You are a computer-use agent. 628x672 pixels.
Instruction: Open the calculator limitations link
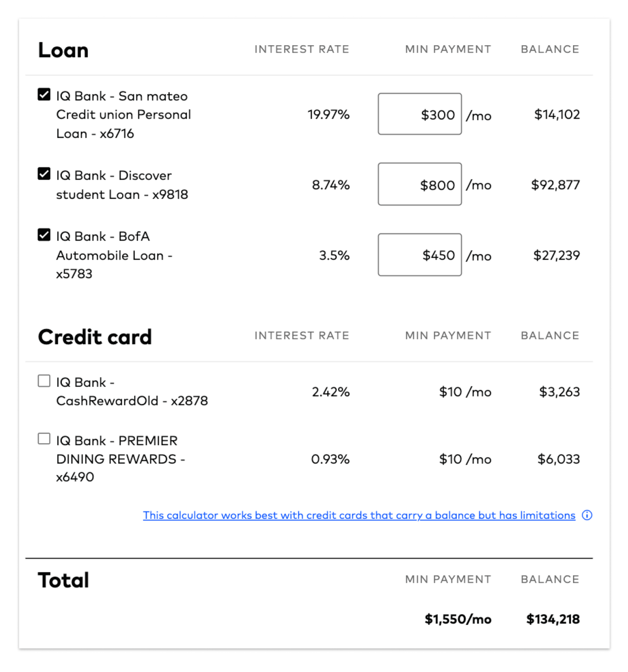coord(359,515)
